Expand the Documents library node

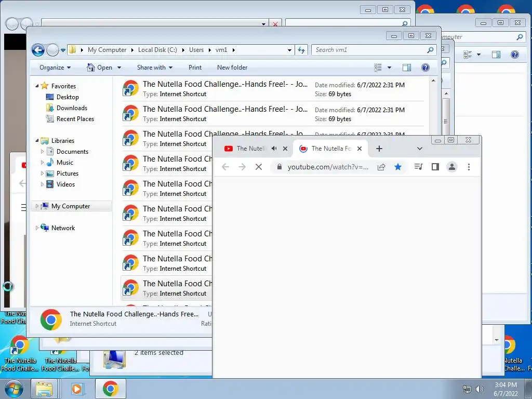pos(43,152)
